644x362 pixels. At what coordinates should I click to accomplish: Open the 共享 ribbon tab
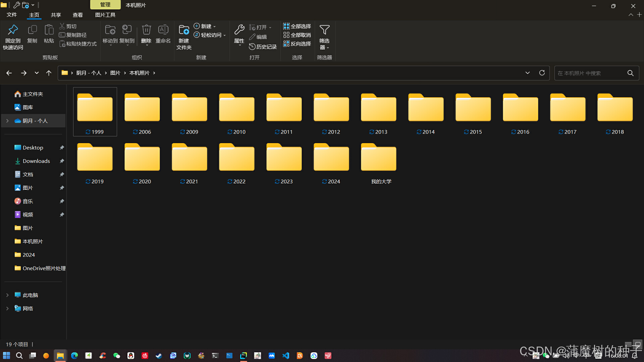pos(56,15)
